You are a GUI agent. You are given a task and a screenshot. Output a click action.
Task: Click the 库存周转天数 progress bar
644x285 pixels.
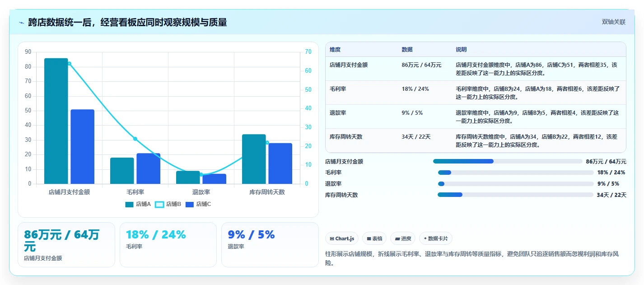pos(515,195)
